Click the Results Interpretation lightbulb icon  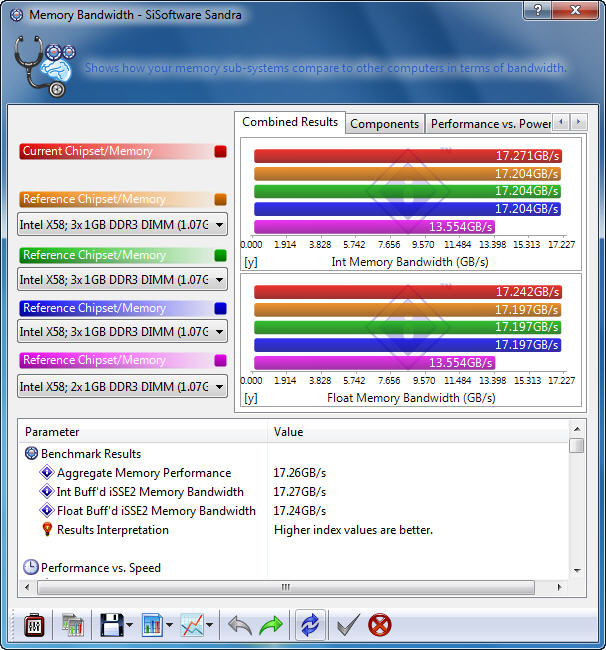(x=47, y=529)
